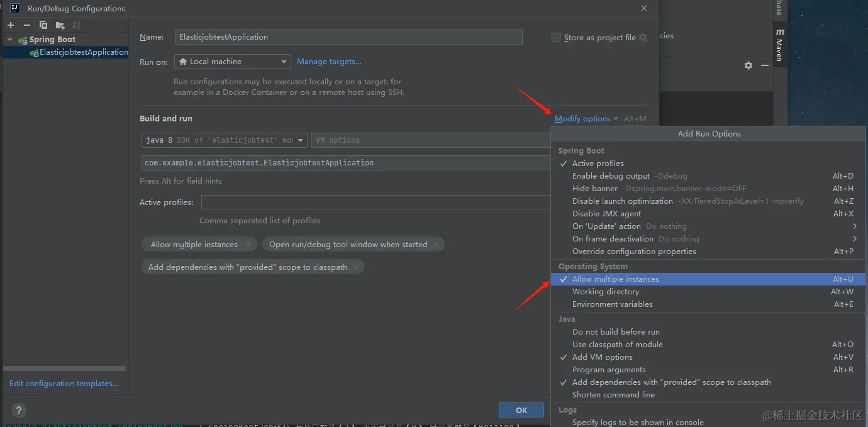Click the OK button
The width and height of the screenshot is (868, 427).
(521, 410)
